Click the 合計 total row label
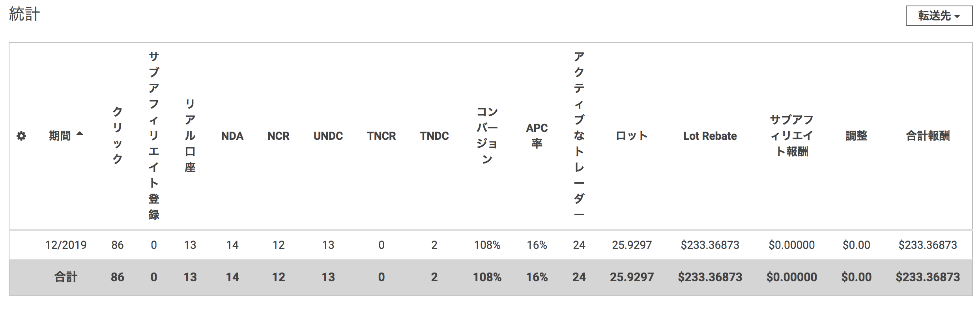This screenshot has width=980, height=316. [66, 277]
